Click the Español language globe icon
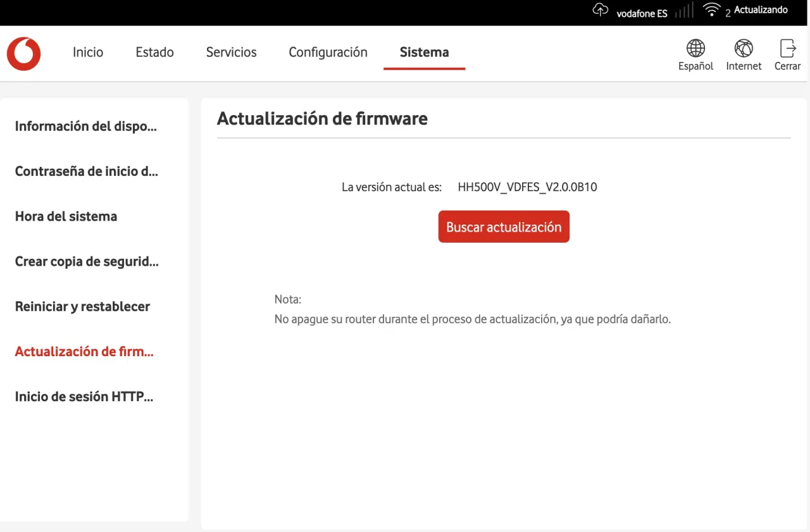This screenshot has width=810, height=532. (695, 49)
